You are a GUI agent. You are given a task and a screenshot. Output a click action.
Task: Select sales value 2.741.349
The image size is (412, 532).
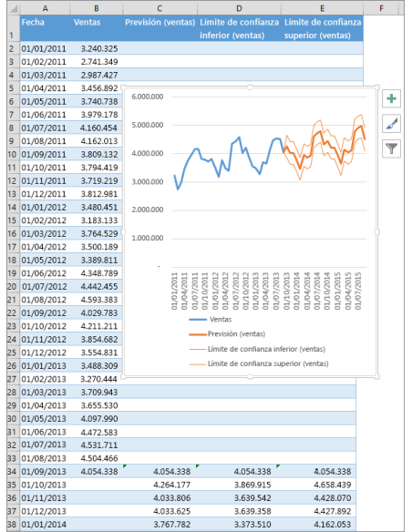tap(97, 62)
